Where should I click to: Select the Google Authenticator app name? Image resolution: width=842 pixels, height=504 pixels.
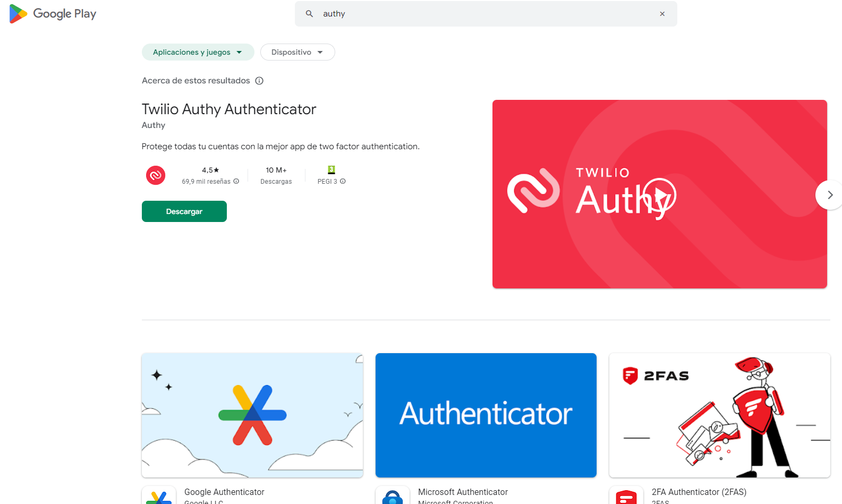(224, 492)
